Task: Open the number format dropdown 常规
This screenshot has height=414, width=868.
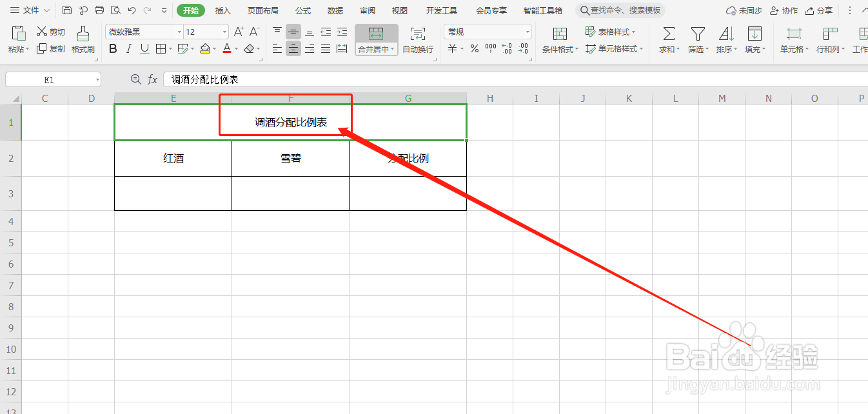Action: [528, 32]
